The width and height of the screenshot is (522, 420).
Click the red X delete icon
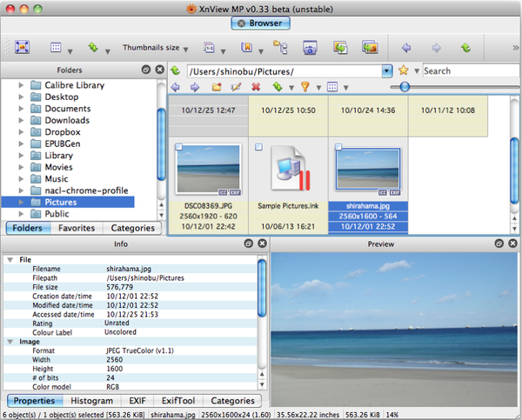pyautogui.click(x=256, y=87)
